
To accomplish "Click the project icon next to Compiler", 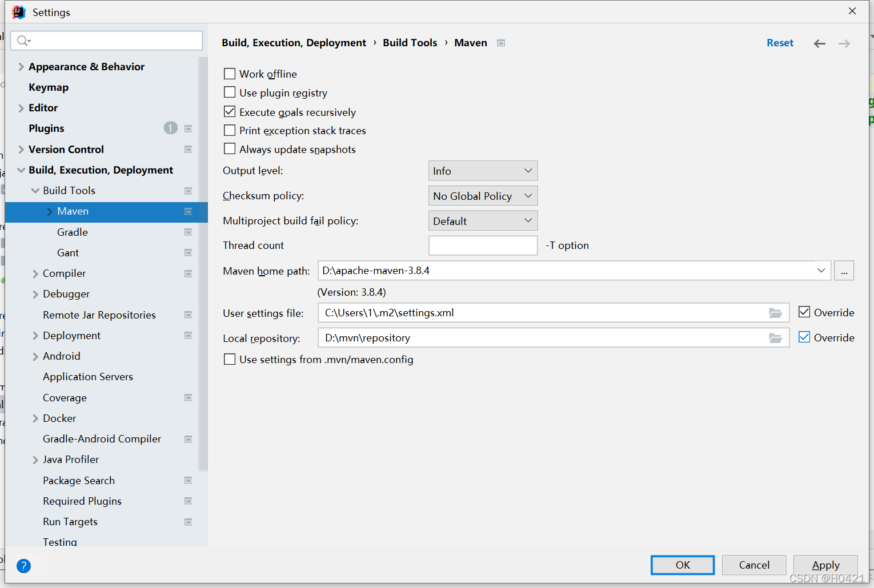I will pos(188,273).
